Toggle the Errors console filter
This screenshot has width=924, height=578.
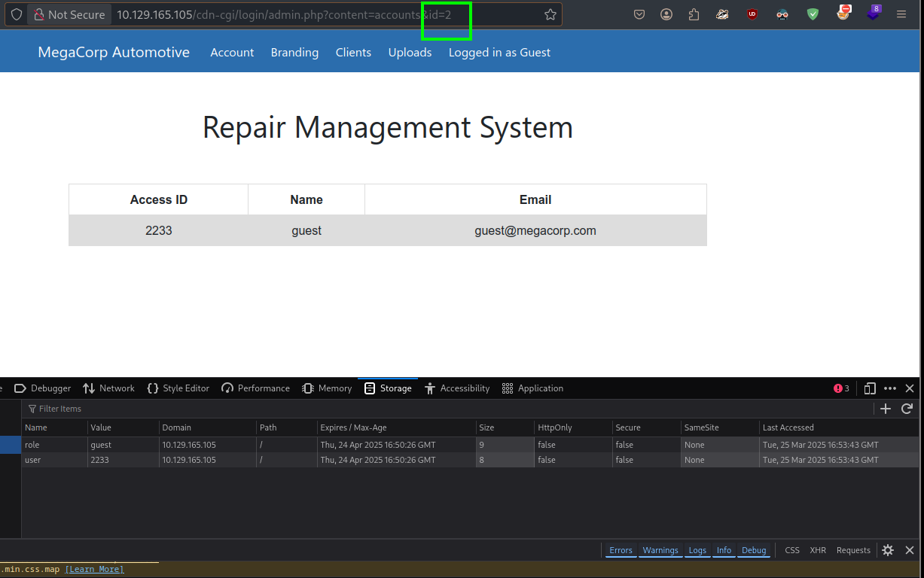[621, 550]
